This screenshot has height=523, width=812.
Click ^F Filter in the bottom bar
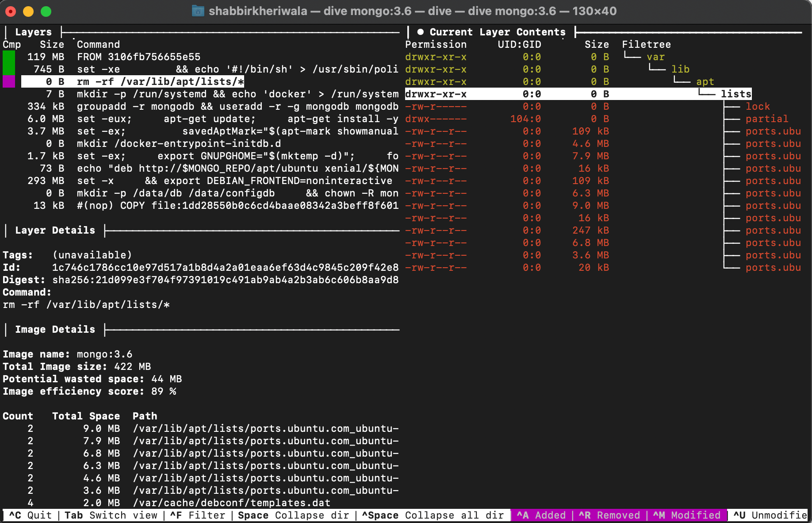click(198, 515)
